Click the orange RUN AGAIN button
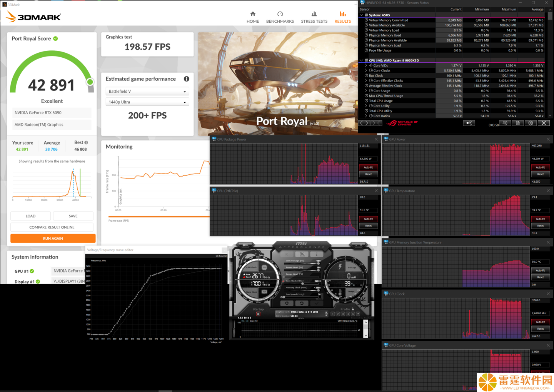This screenshot has height=392, width=554. [53, 239]
